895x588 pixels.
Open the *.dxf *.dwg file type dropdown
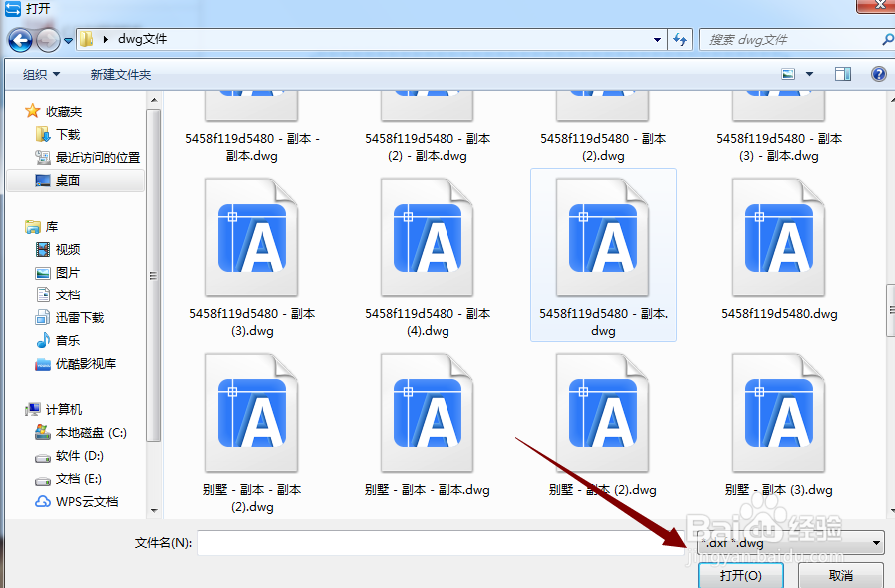pos(790,543)
